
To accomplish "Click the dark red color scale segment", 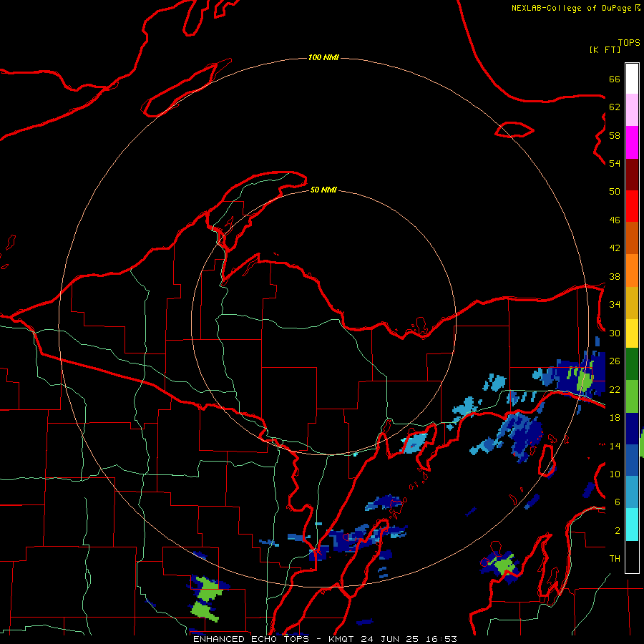I will click(x=632, y=175).
